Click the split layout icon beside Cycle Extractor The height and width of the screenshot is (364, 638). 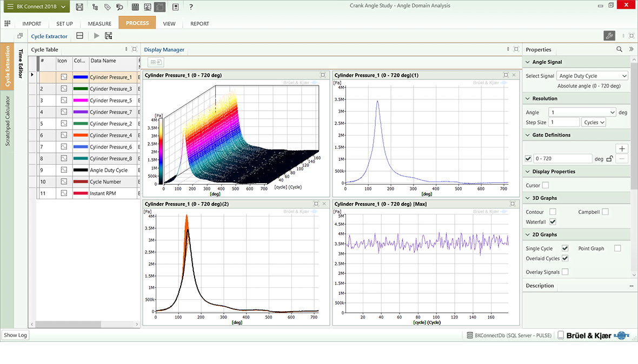[80, 36]
